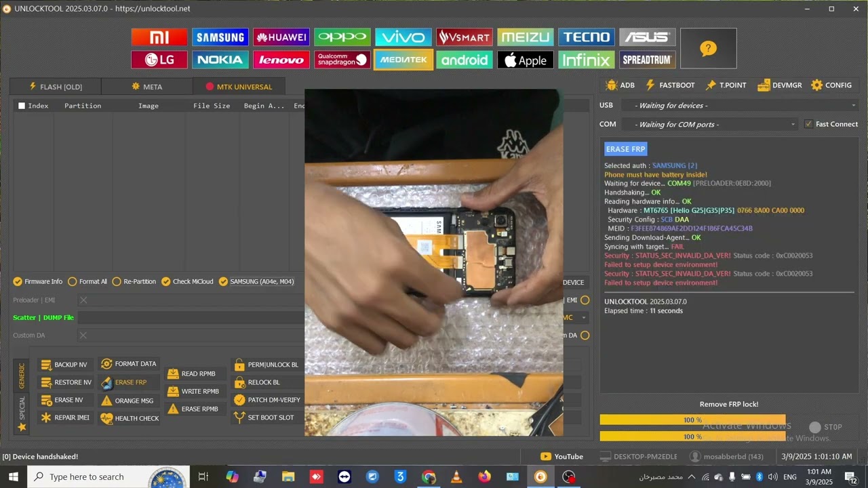The image size is (868, 488).
Task: Select the Qualcomm Snapdragon icon
Action: pyautogui.click(x=342, y=60)
